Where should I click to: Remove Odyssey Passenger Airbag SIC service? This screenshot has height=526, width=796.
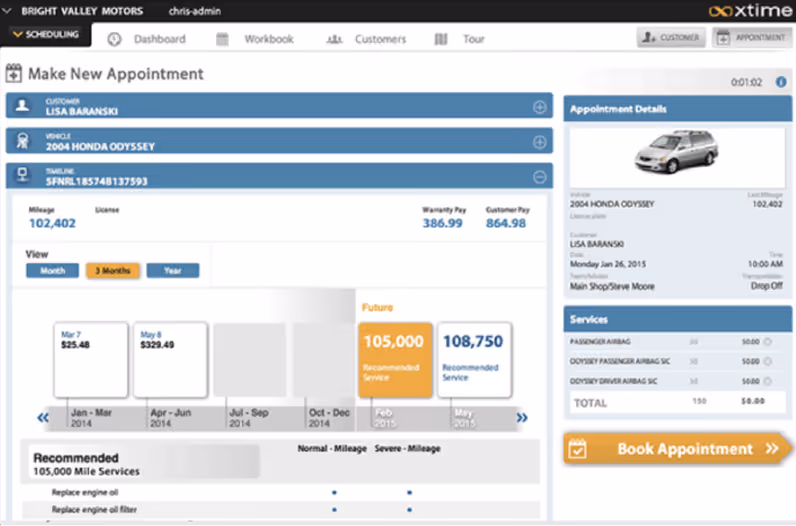(768, 361)
